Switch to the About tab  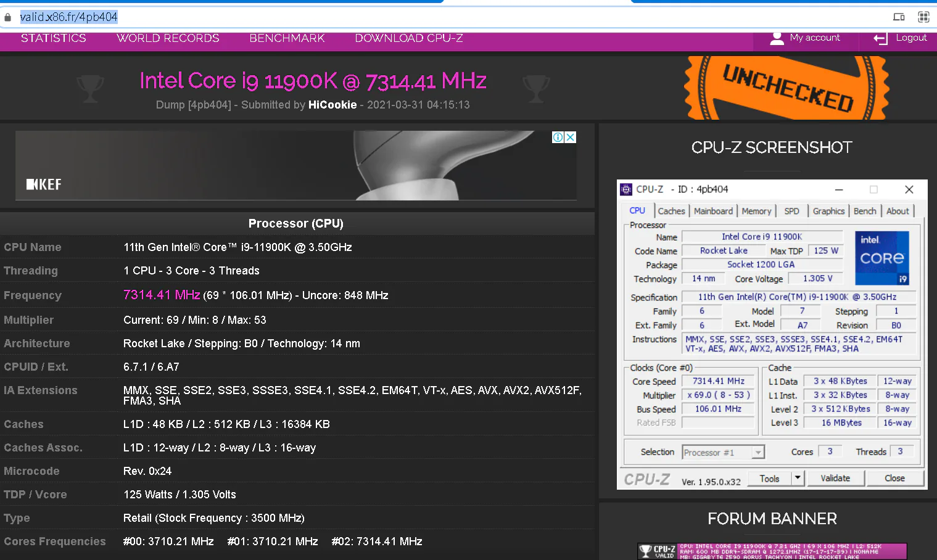(x=898, y=211)
